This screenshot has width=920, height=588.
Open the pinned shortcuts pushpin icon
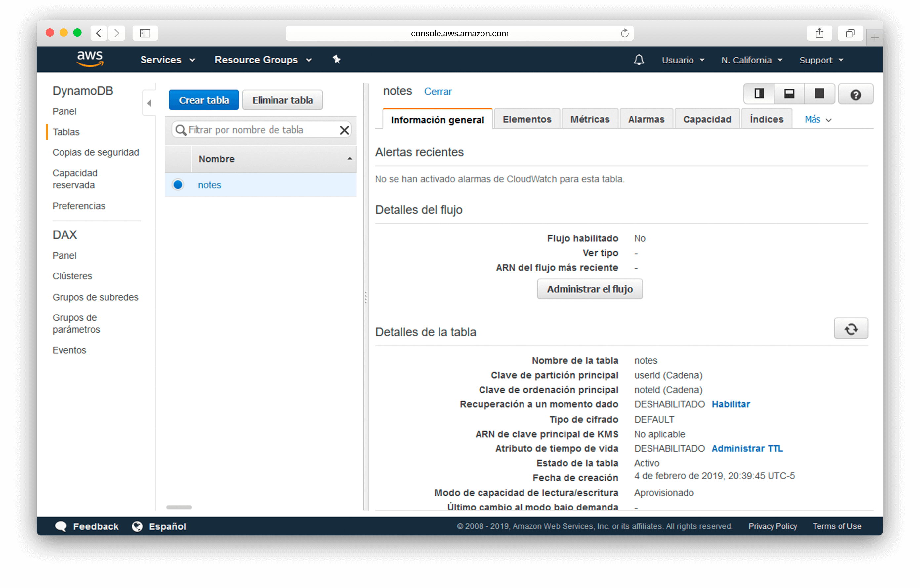(336, 60)
